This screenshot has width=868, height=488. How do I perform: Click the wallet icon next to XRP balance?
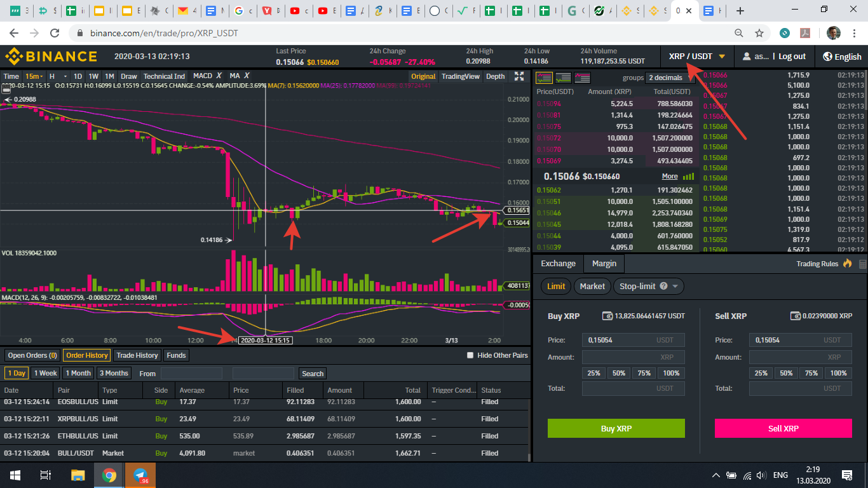click(x=796, y=316)
